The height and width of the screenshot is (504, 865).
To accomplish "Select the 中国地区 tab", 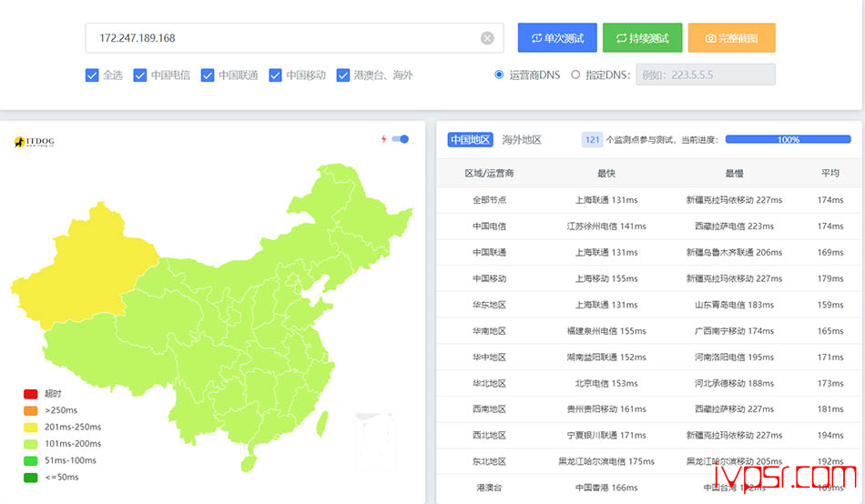I will point(471,140).
